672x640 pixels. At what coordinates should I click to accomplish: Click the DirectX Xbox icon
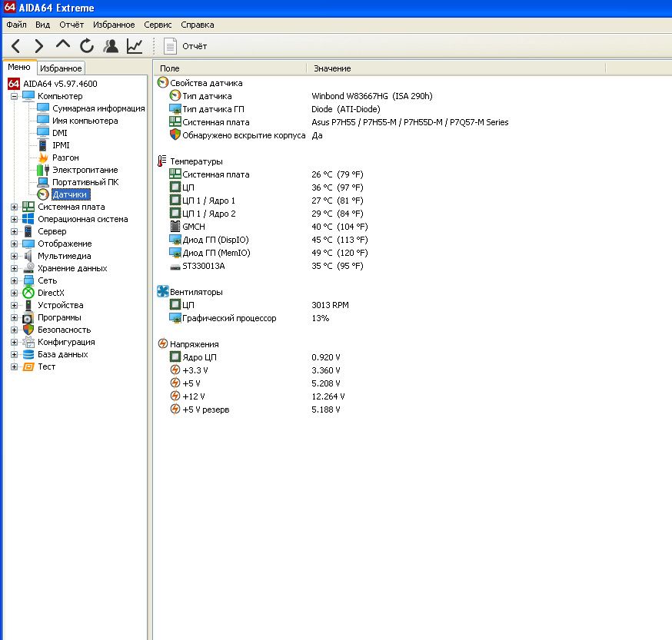point(28,293)
